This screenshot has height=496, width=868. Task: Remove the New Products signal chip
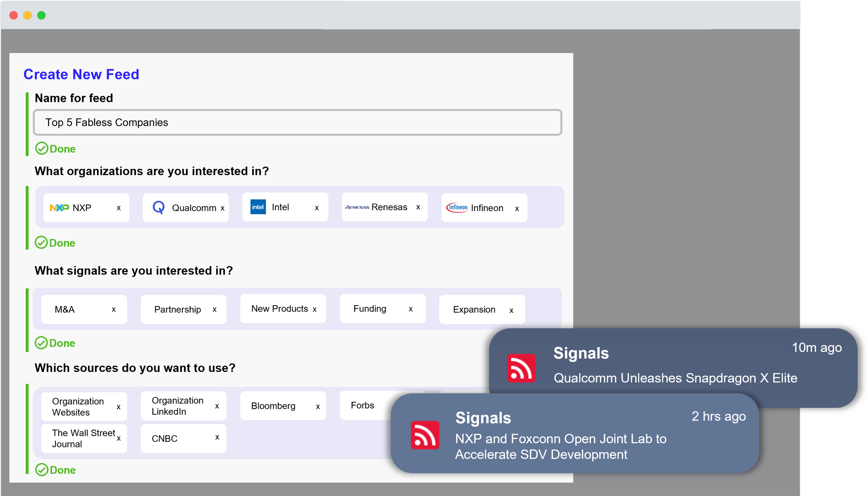tap(315, 310)
